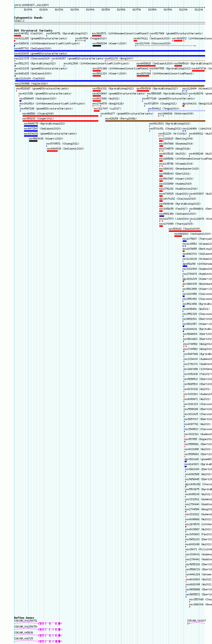
Task: Click the nsv5701051 (Chuang2021) label
Action: (166, 129)
